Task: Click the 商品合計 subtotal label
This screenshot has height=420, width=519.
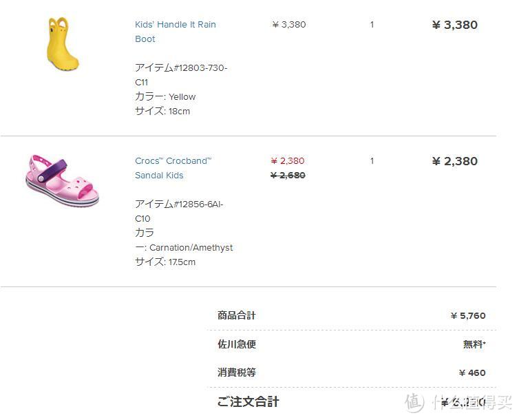Action: (x=236, y=315)
